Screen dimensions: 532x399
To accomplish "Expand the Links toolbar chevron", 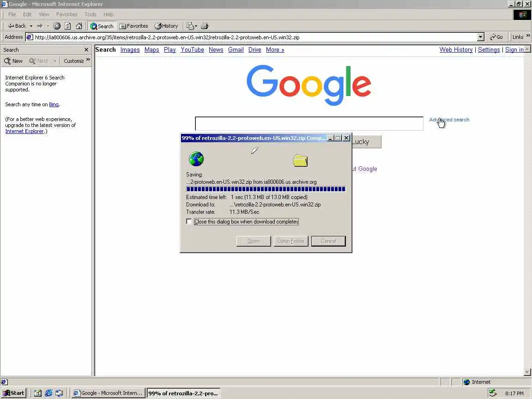I will pyautogui.click(x=528, y=36).
